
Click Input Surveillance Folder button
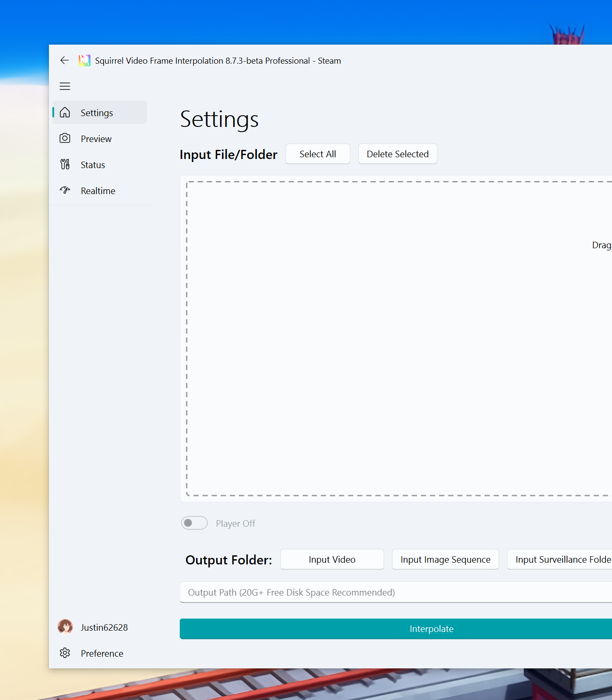pos(560,560)
